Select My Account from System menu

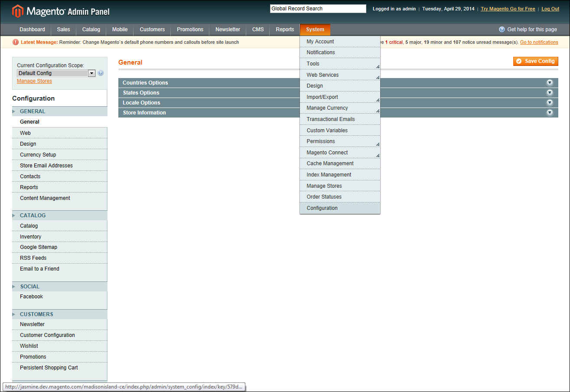(340, 42)
